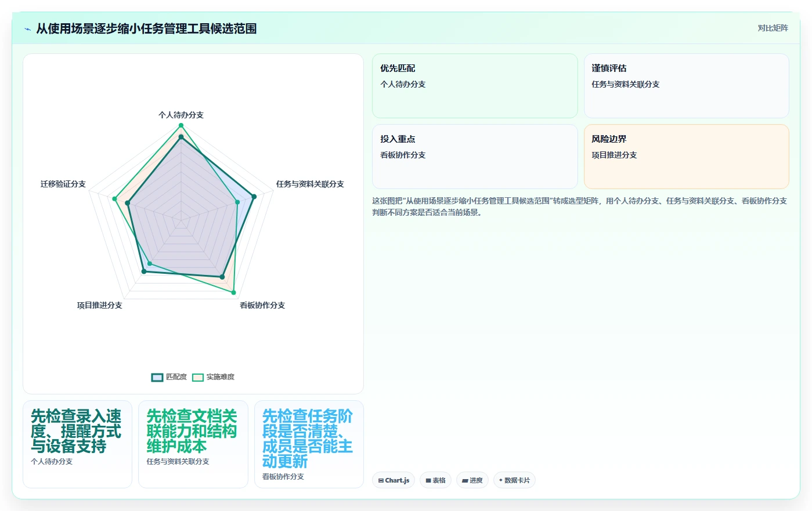This screenshot has height=511, width=812.
Task: Select the card 先检查录入速度、提醒方式与设备支持
Action: tap(77, 444)
